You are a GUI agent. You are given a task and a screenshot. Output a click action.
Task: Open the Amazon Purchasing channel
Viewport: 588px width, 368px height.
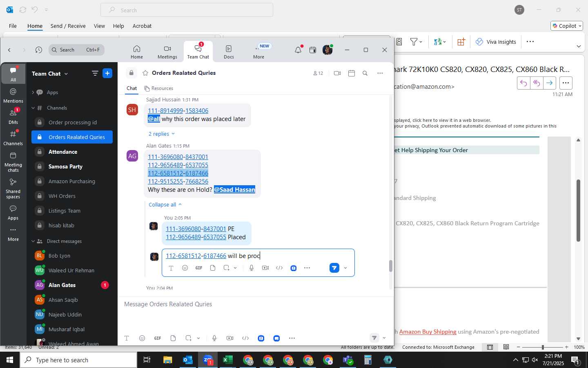point(72,181)
